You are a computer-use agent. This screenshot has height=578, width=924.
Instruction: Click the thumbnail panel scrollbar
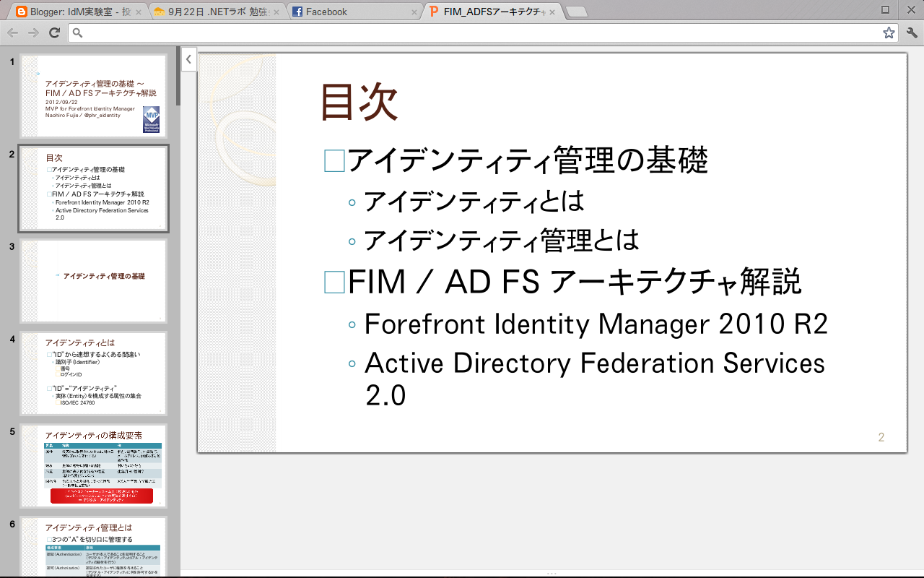178,76
